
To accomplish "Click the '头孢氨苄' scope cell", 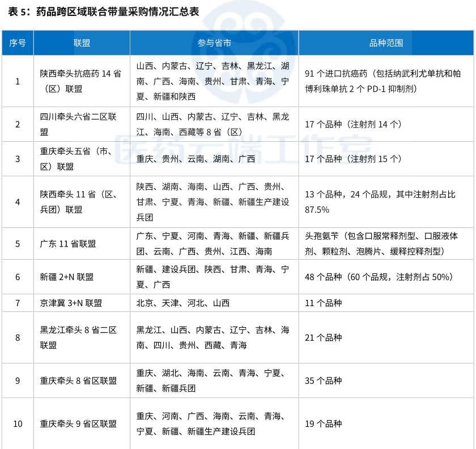I will coord(386,244).
